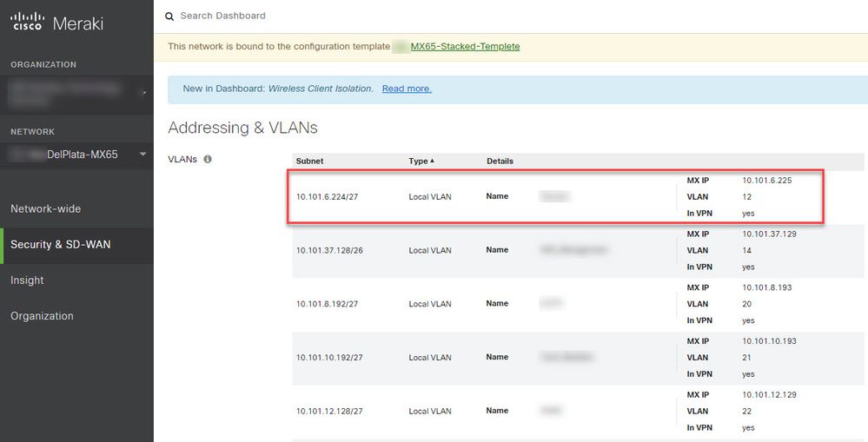Click the VLANs info icon

pos(208,160)
